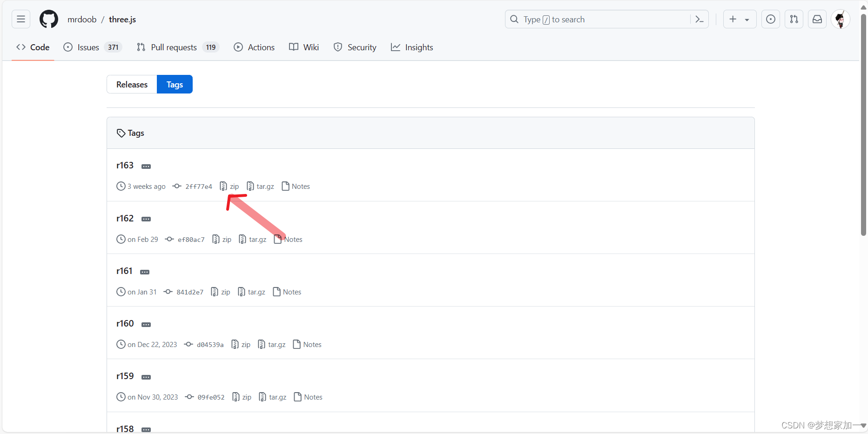Expand the r163 commit message ellipsis
868x434 pixels.
(x=146, y=167)
